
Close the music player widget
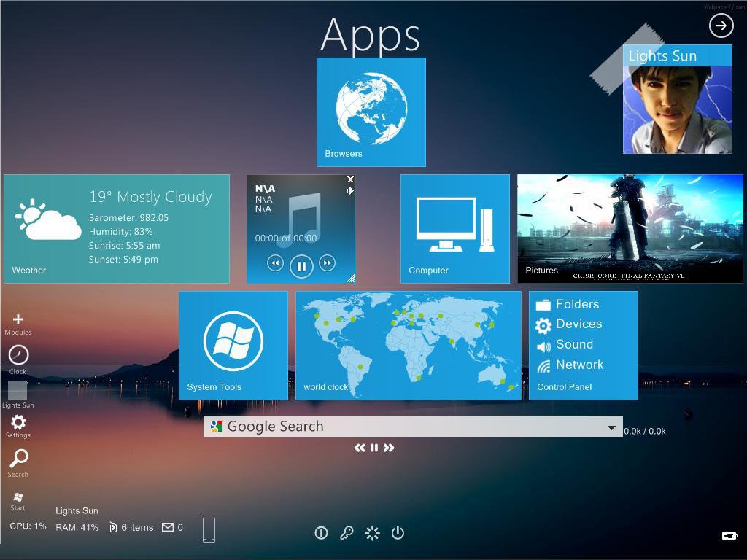coord(350,179)
